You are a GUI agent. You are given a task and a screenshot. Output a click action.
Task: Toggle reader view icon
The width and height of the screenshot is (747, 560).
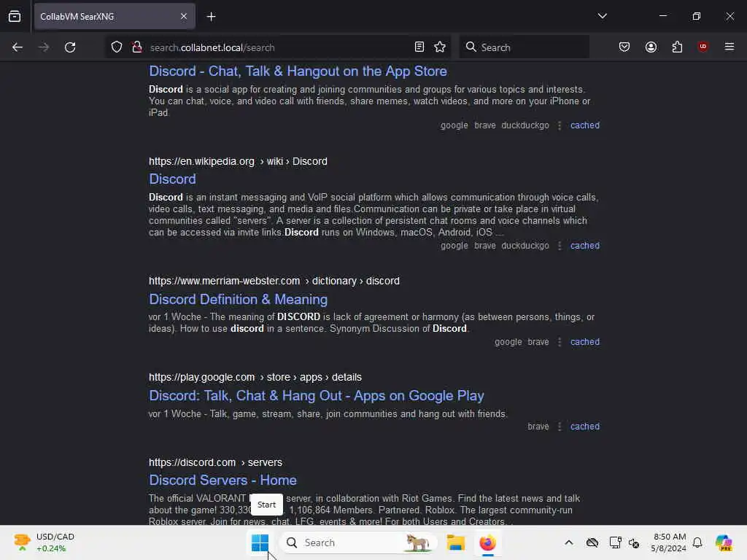[x=419, y=47]
